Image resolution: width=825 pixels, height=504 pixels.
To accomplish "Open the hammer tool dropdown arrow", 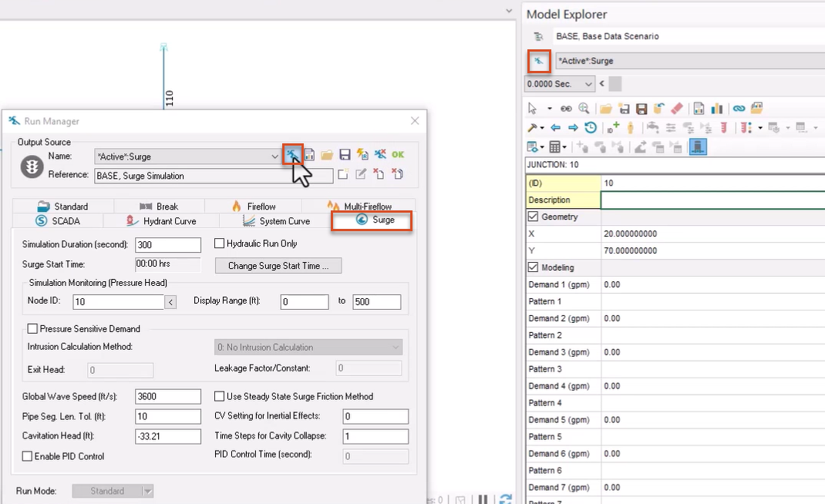I will pyautogui.click(x=542, y=129).
